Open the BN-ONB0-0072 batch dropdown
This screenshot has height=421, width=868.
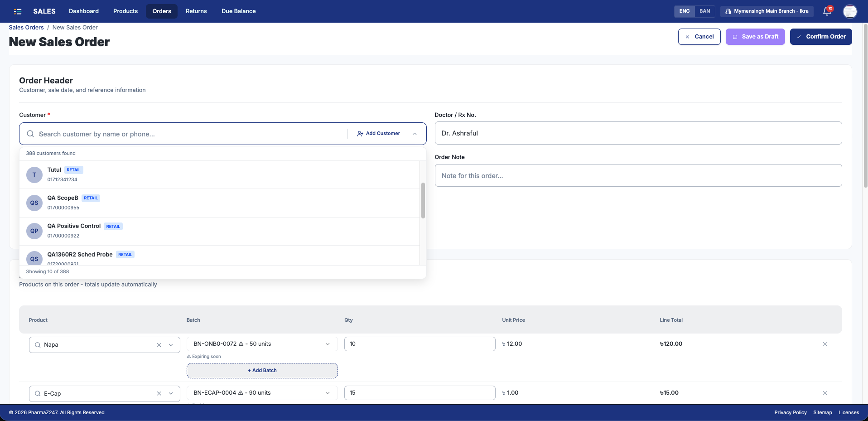[x=262, y=344]
